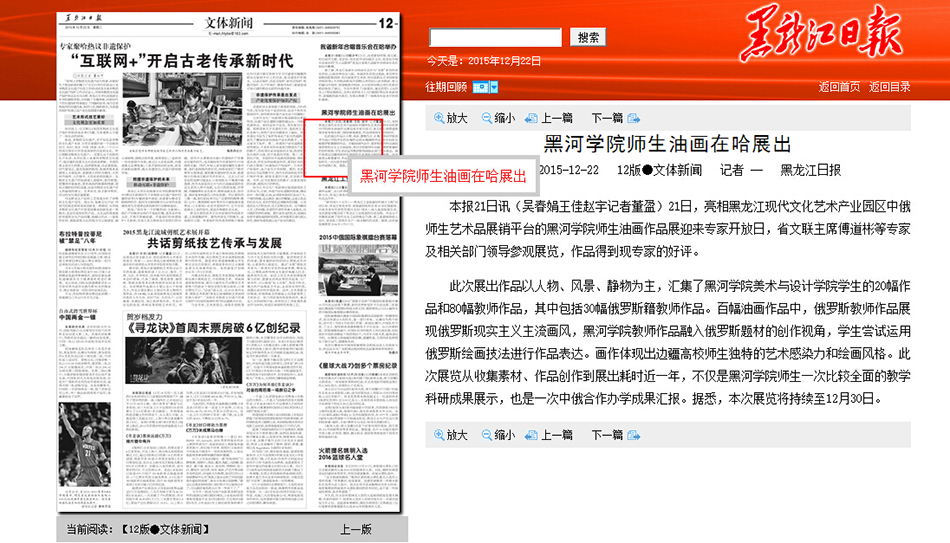The width and height of the screenshot is (950, 543).
Task: Click the top 下一篇 next article icon
Action: (632, 118)
